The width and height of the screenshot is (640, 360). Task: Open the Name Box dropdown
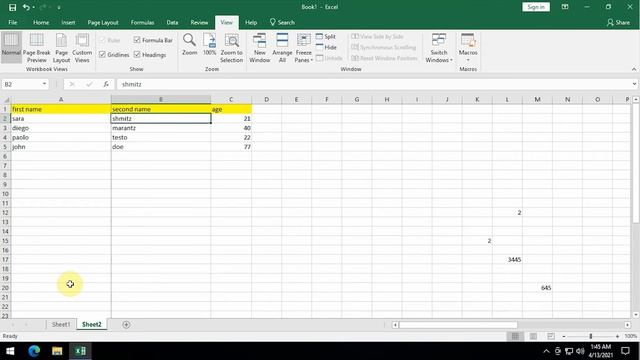[44, 84]
